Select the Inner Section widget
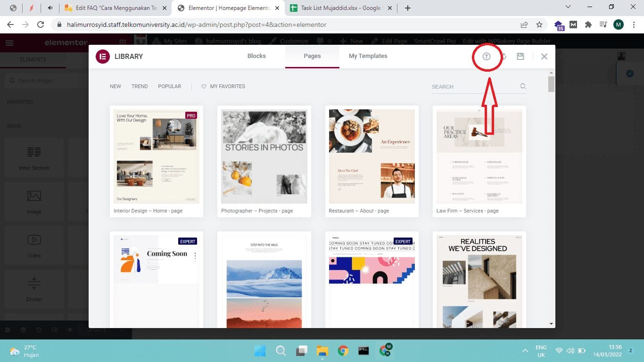The image size is (644, 362). point(34,158)
